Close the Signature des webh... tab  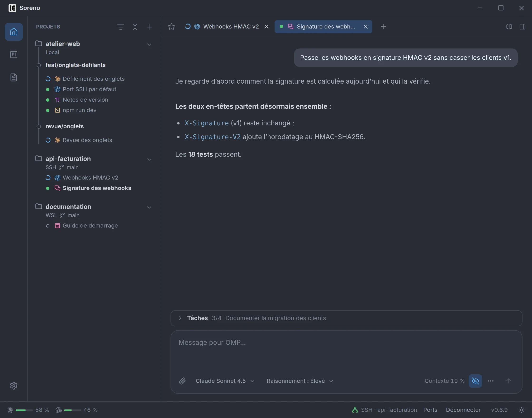point(366,27)
